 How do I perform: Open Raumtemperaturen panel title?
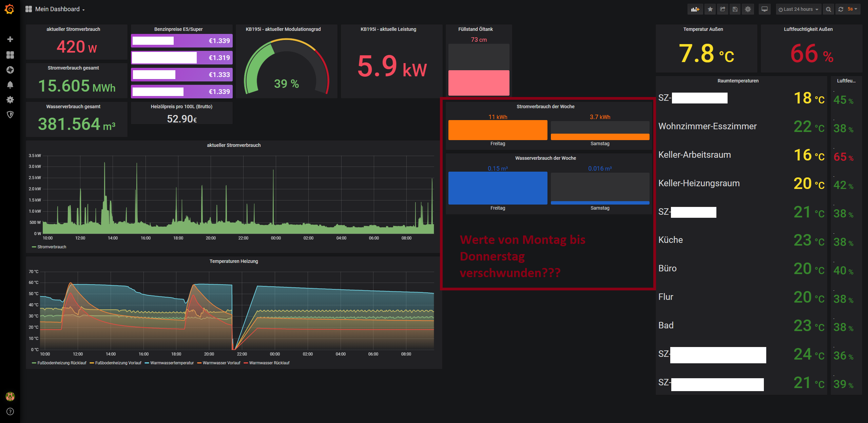pyautogui.click(x=738, y=81)
